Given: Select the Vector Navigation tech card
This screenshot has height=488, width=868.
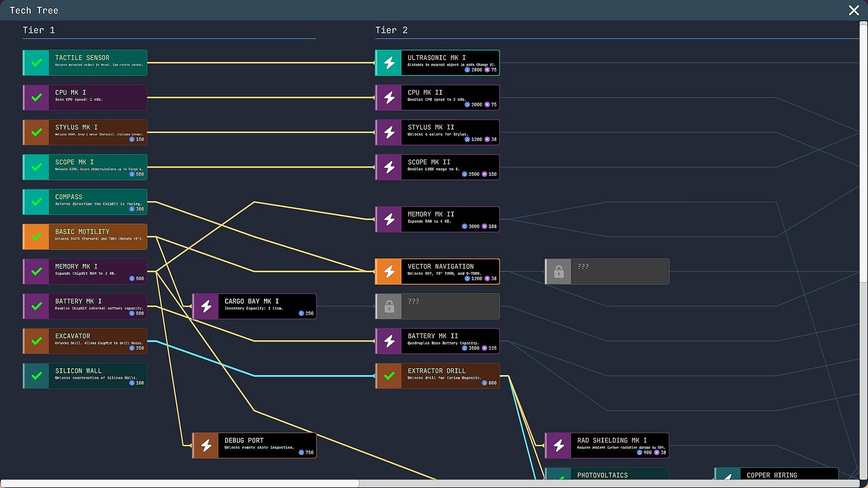Looking at the screenshot, I should click(437, 272).
